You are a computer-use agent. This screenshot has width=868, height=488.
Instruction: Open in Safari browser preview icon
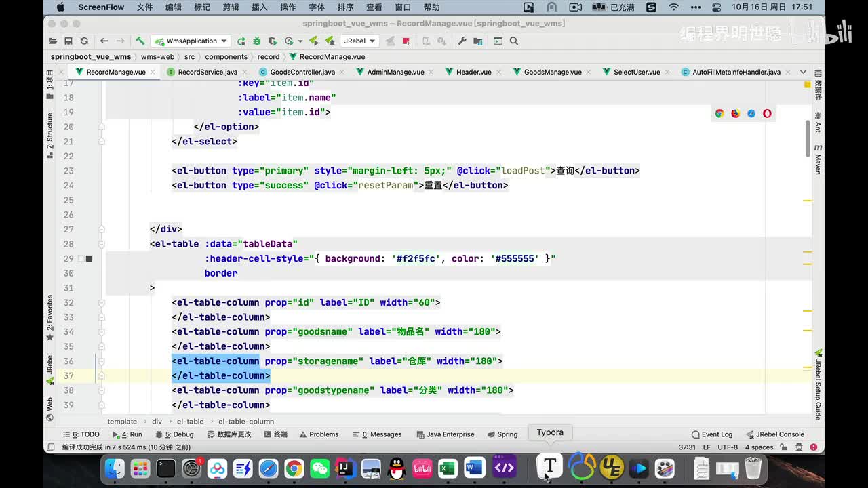tap(751, 113)
